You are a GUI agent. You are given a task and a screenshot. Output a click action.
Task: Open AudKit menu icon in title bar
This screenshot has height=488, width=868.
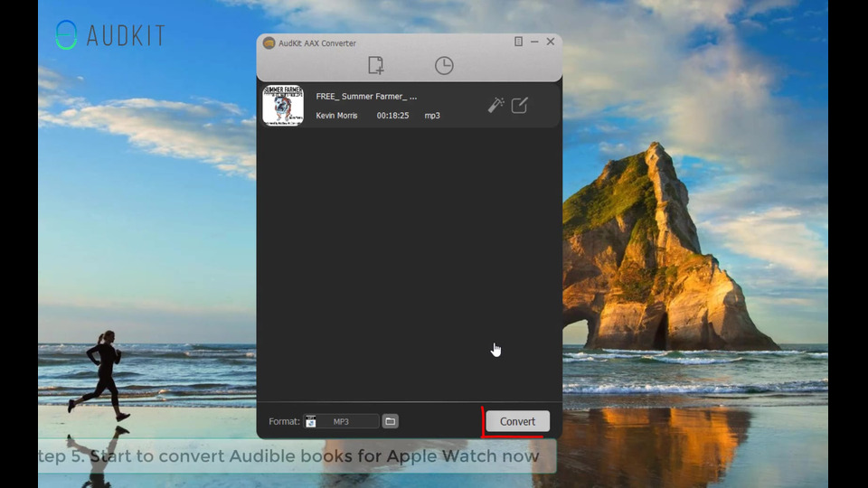click(x=519, y=42)
